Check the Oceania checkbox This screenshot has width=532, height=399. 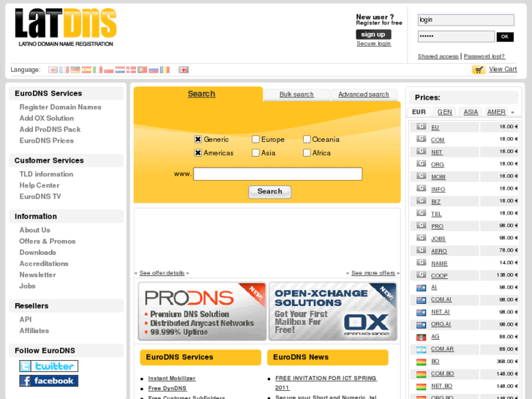(x=307, y=139)
